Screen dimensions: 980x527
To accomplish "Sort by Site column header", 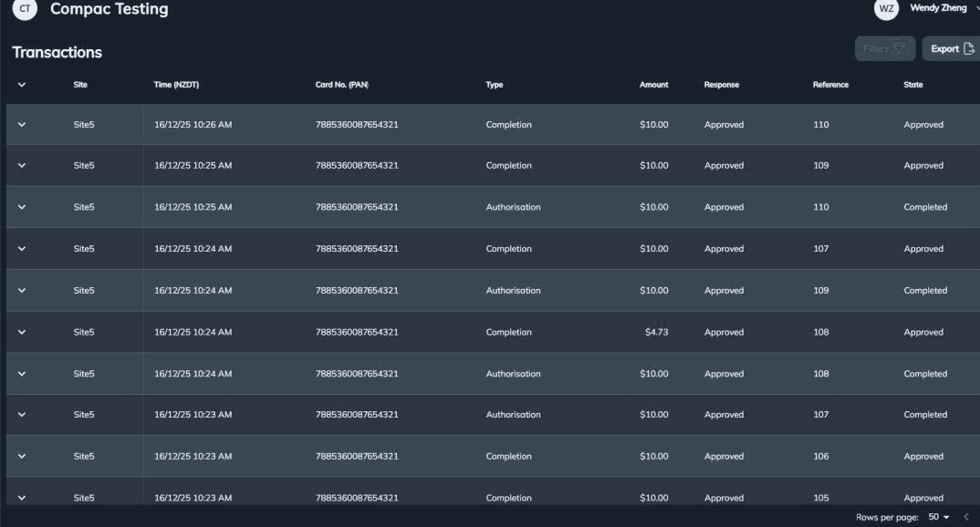I will pos(80,85).
